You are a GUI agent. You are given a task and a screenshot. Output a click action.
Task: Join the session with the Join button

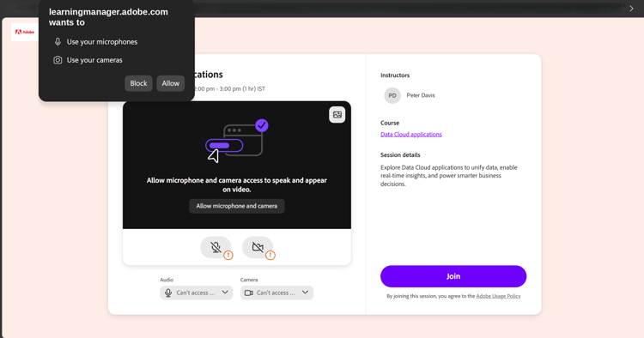[453, 276]
